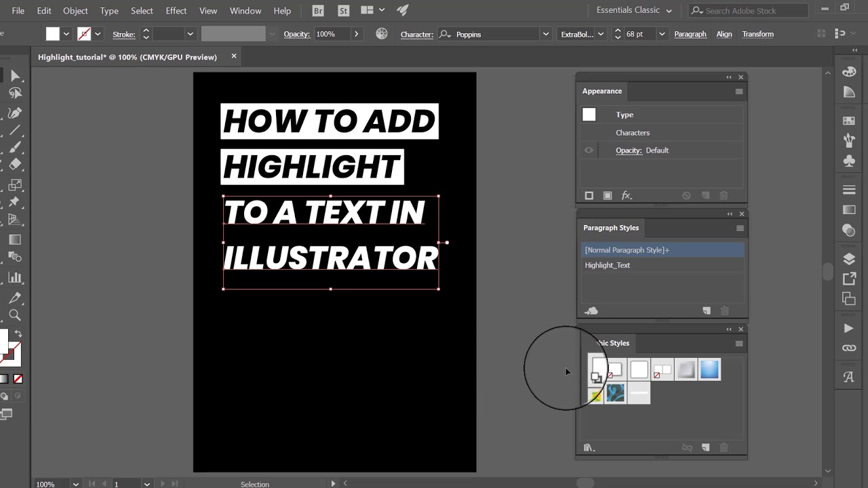This screenshot has height=488, width=868.
Task: Create new paragraph style button
Action: pos(706,311)
